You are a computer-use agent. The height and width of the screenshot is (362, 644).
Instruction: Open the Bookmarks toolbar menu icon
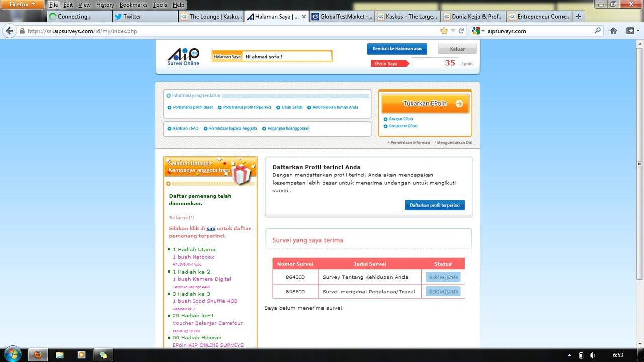632,31
